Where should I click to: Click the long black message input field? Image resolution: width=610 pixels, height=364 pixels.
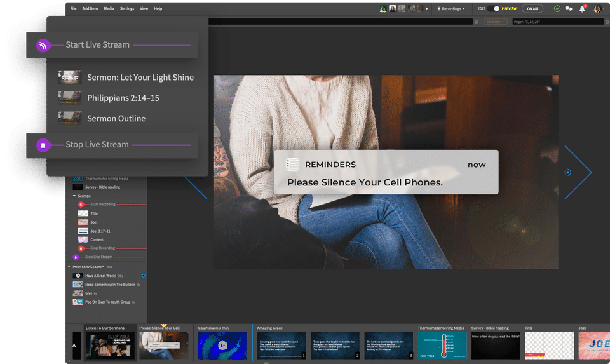341,22
